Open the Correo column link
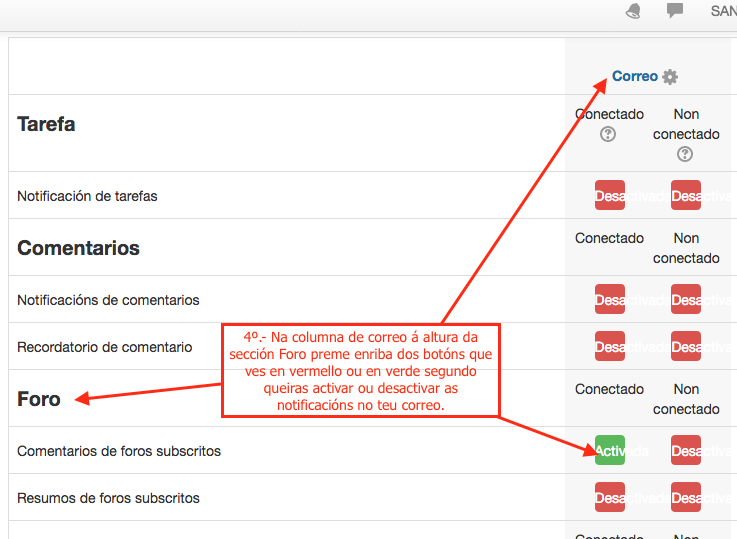737x539 pixels. point(635,77)
